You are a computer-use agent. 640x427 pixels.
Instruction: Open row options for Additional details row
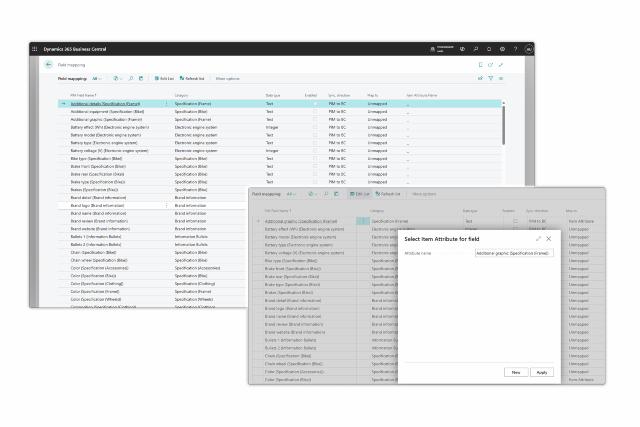coord(166,103)
